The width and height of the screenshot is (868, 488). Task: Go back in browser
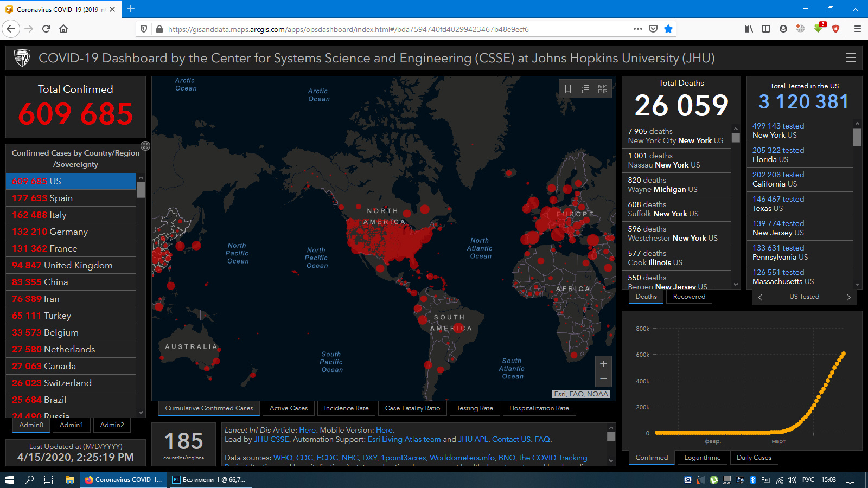click(x=11, y=29)
